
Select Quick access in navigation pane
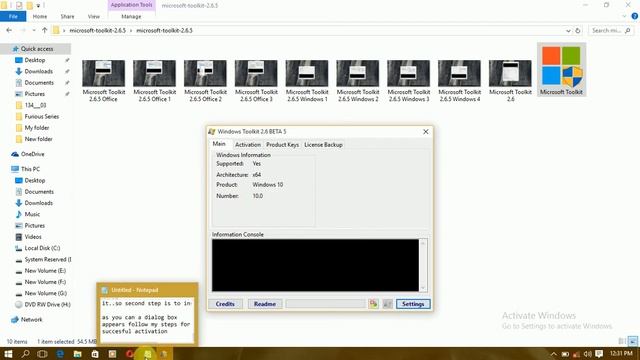tap(37, 49)
